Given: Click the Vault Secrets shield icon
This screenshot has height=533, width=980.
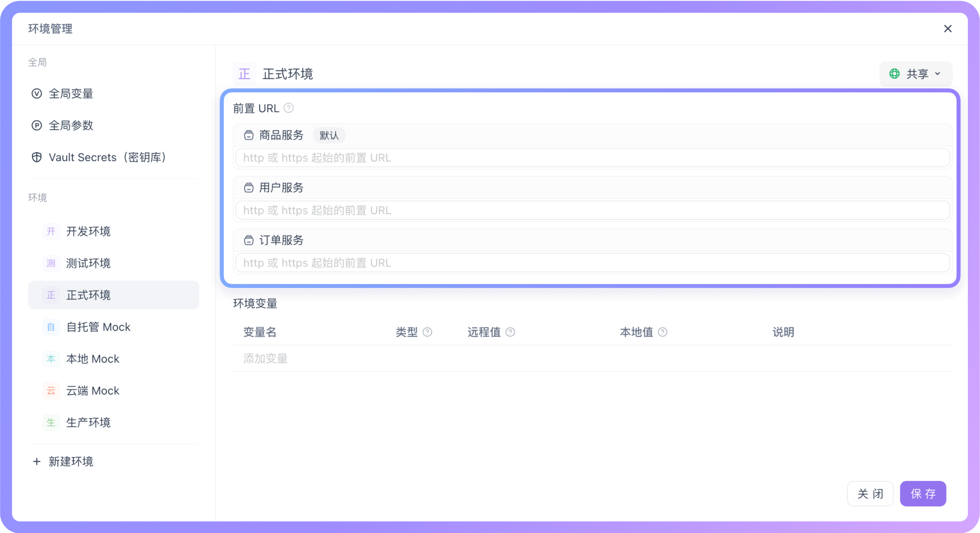Looking at the screenshot, I should click(x=36, y=157).
